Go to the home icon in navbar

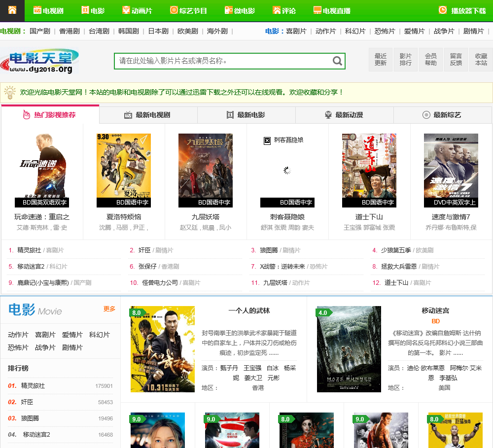(x=12, y=10)
